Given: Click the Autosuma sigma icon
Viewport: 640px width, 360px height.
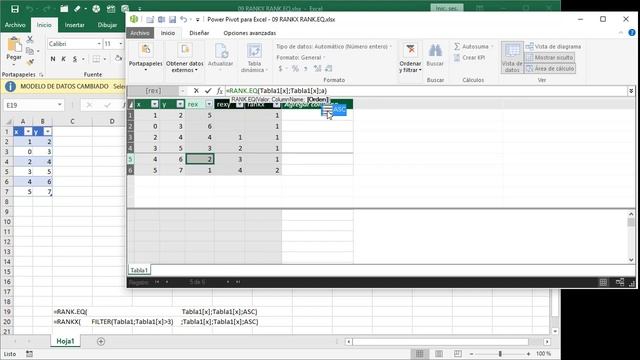Looking at the screenshot, I should [x=457, y=47].
